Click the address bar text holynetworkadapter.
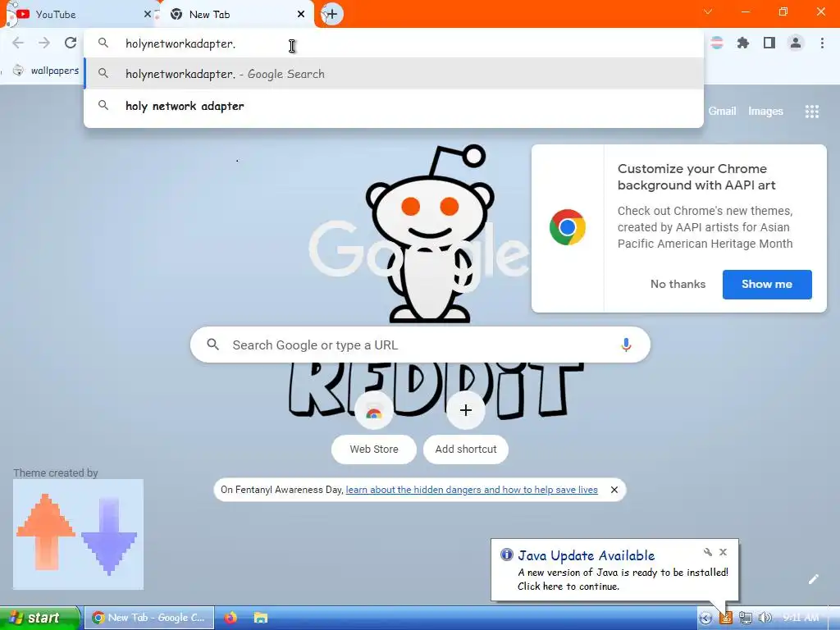The height and width of the screenshot is (630, 840). (x=180, y=44)
